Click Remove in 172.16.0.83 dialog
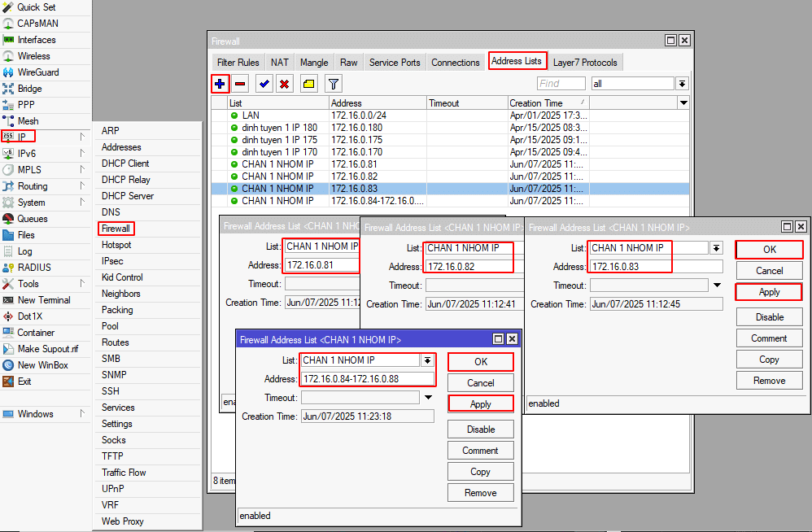This screenshot has height=532, width=812. pyautogui.click(x=770, y=381)
